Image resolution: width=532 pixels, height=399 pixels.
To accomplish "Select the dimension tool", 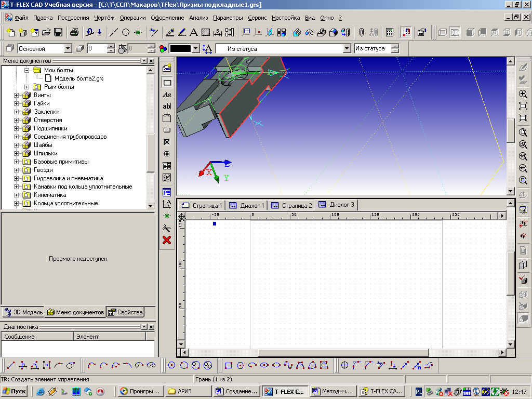I will tap(218, 32).
